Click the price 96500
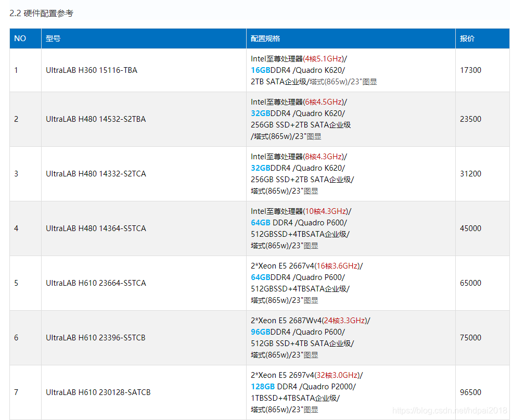The image size is (512, 420). tap(470, 392)
